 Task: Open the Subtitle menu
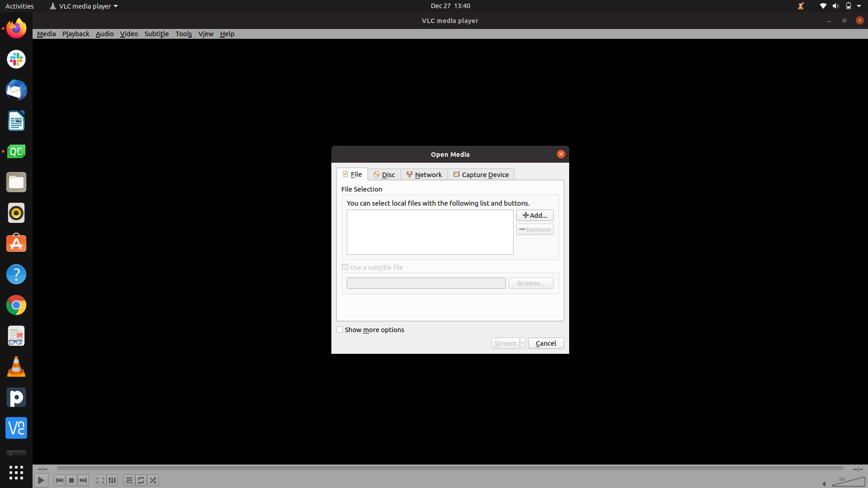click(x=156, y=34)
